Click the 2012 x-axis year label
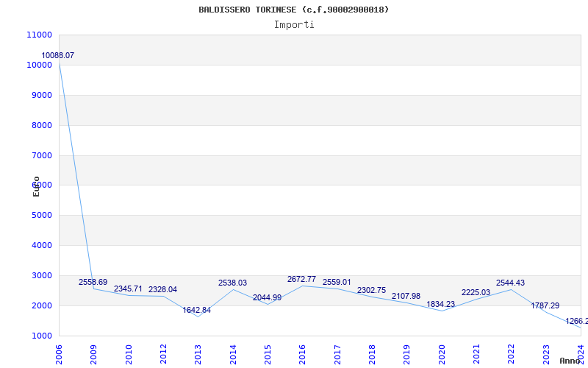This screenshot has width=588, height=368. 163,354
